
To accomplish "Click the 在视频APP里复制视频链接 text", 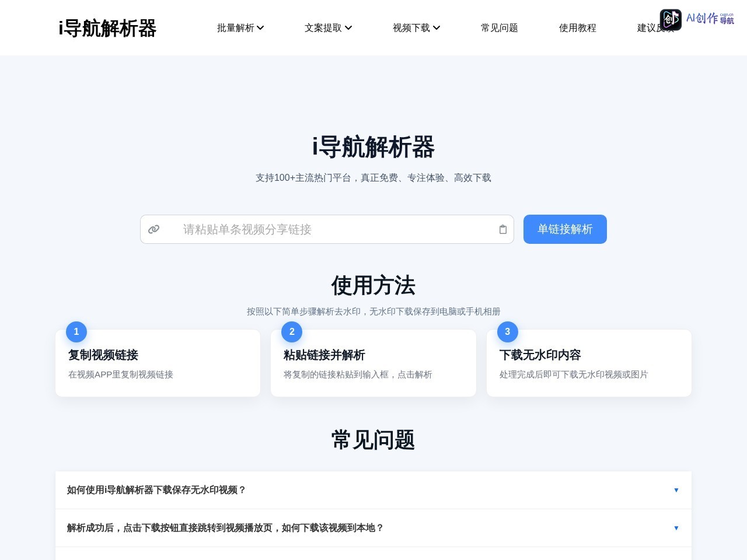I will pyautogui.click(x=121, y=374).
